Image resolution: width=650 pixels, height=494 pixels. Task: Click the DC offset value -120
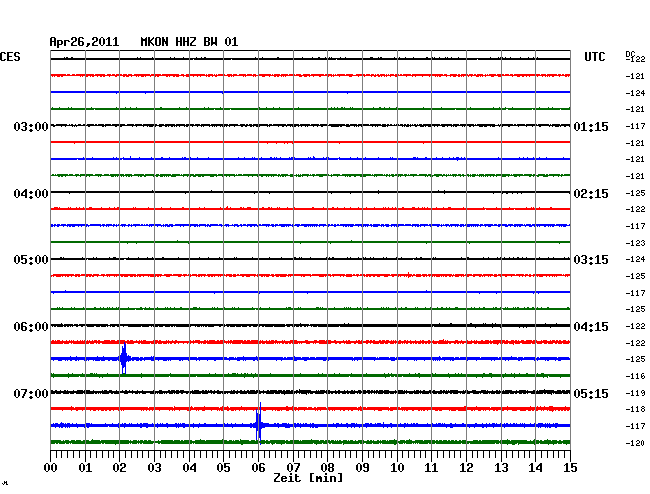pyautogui.click(x=635, y=443)
